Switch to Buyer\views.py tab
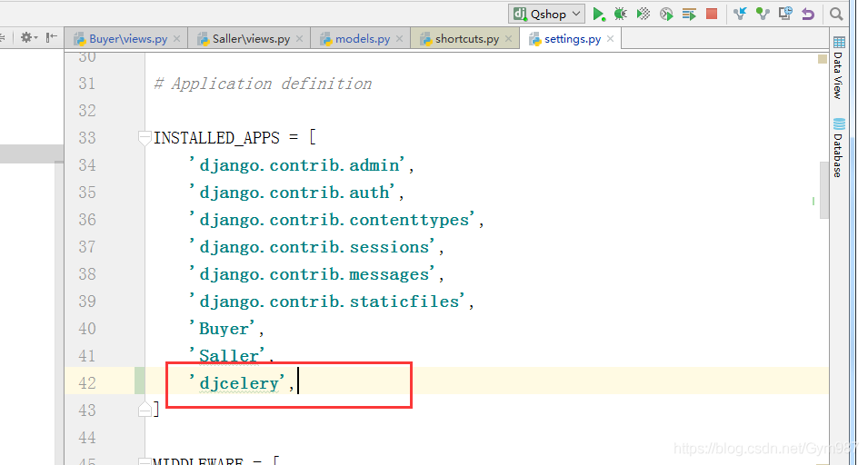The height and width of the screenshot is (465, 868). pyautogui.click(x=128, y=39)
